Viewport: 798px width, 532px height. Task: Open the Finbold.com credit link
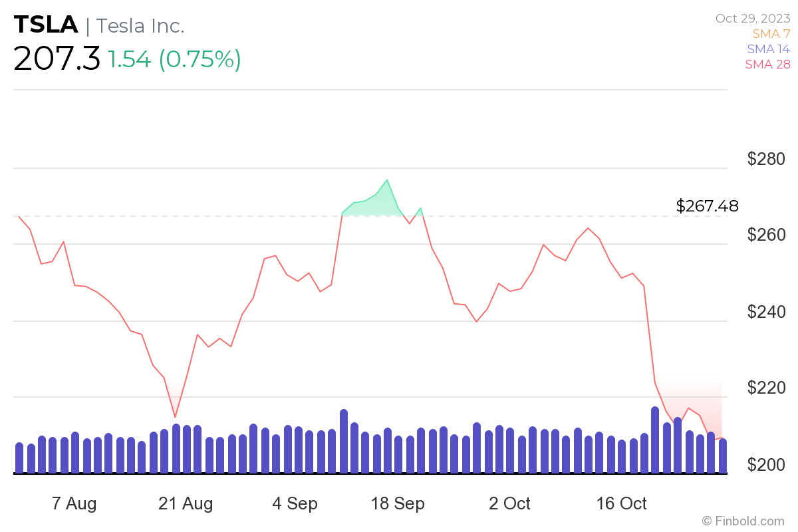pos(743,521)
